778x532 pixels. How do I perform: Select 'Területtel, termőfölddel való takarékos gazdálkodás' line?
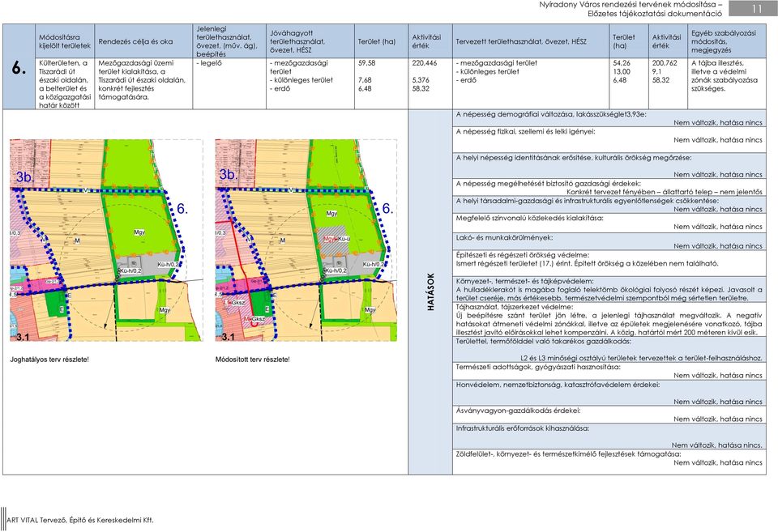543,341
